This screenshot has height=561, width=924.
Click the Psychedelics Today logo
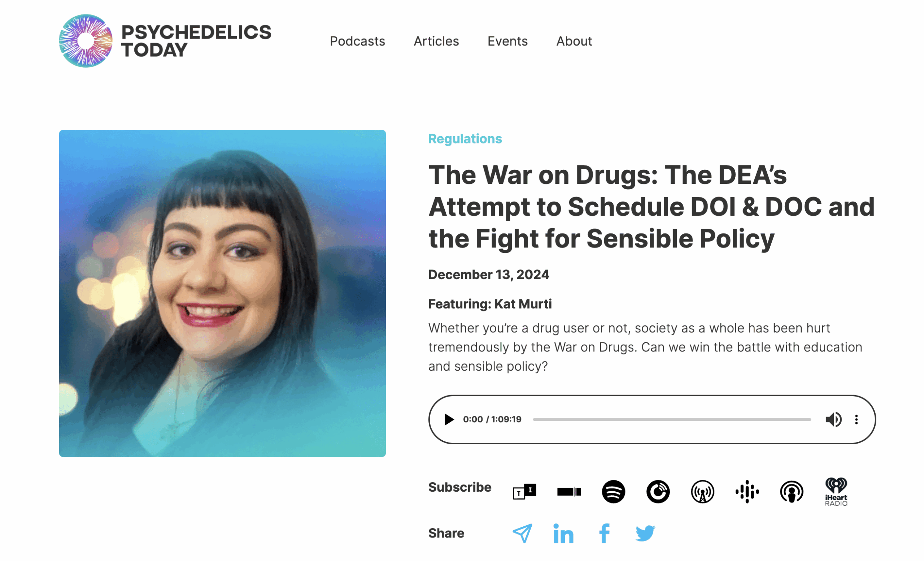[x=165, y=41]
